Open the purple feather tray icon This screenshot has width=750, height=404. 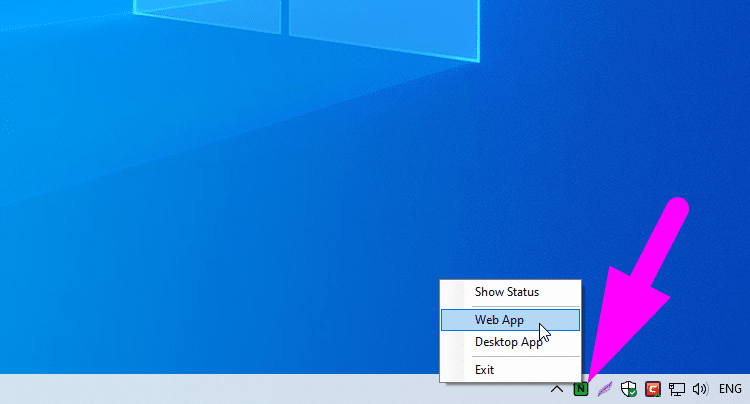[605, 389]
